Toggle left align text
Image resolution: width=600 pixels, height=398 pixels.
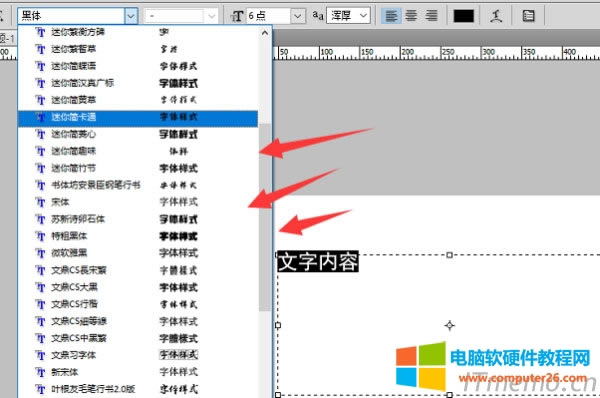391,16
